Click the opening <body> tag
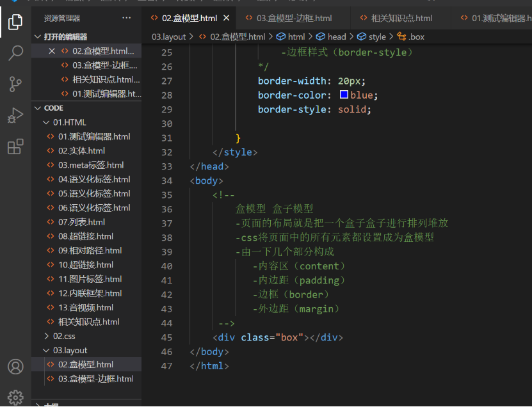Viewport: 532px width, 407px height. point(206,180)
